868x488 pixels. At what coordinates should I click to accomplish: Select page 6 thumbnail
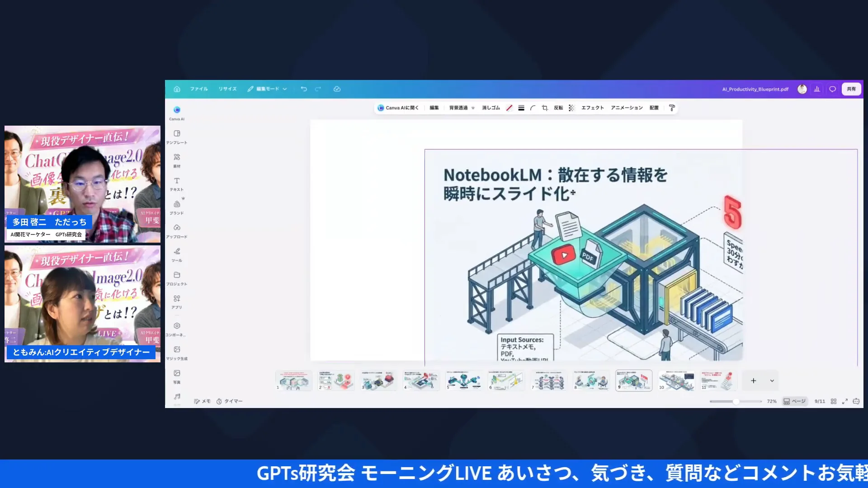pos(506,381)
